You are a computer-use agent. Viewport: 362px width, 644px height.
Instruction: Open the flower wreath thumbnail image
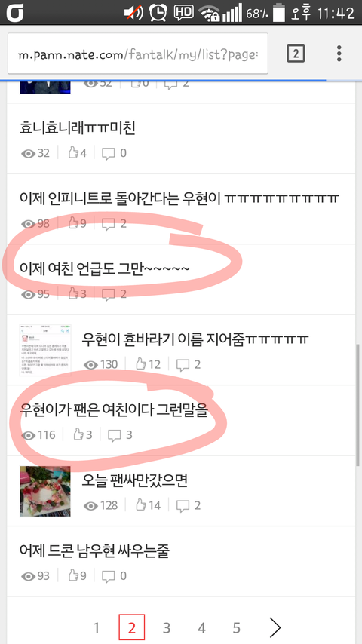(45, 491)
